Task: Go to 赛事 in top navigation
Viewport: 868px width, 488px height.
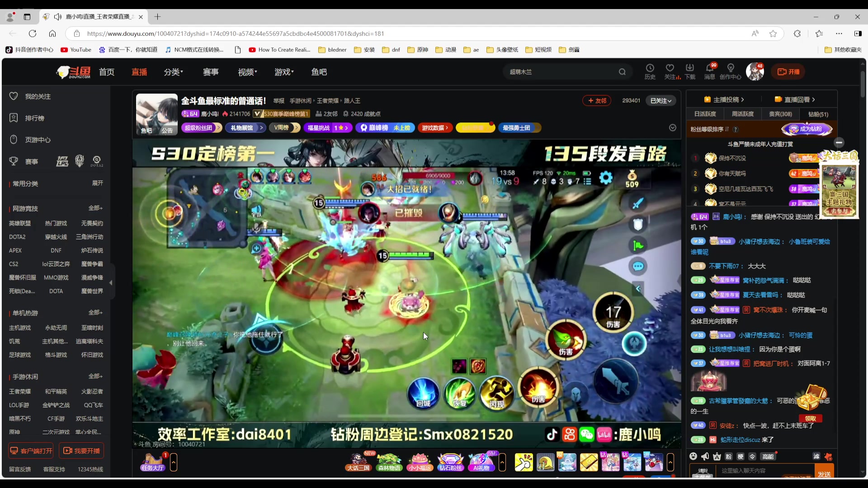Action: click(211, 72)
